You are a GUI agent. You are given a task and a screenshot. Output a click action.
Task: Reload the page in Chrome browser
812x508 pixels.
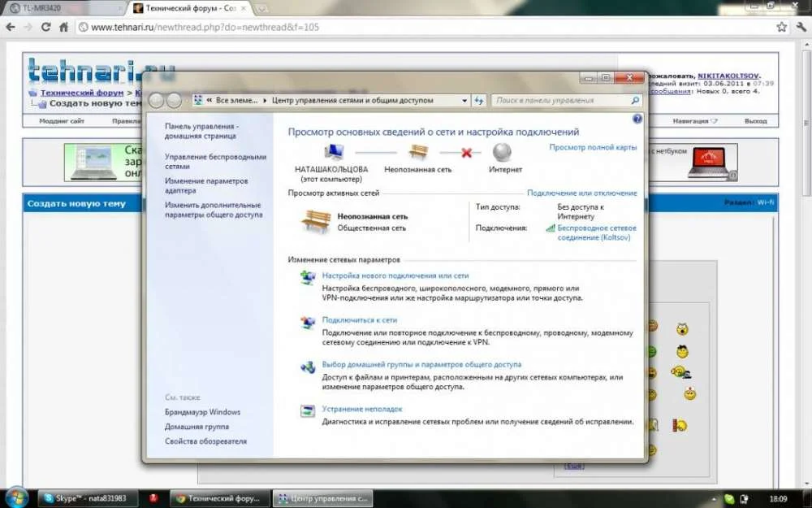click(45, 27)
